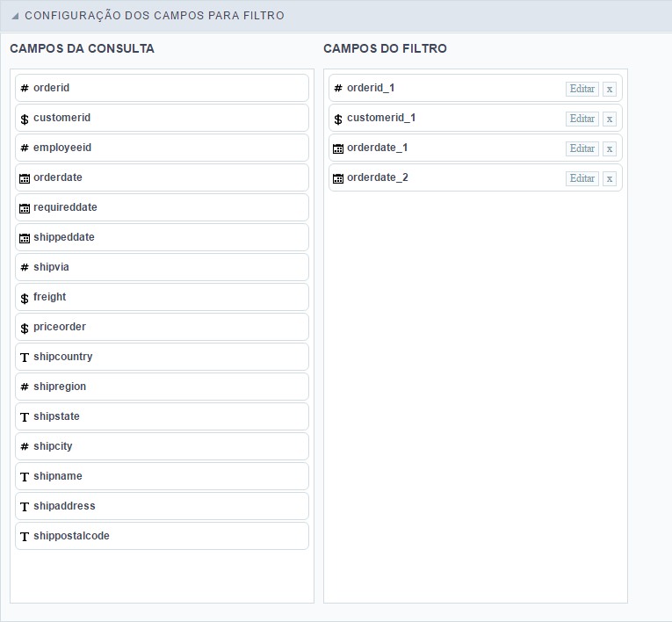Choose the shipname field in query list
The height and width of the screenshot is (622, 672).
click(162, 476)
